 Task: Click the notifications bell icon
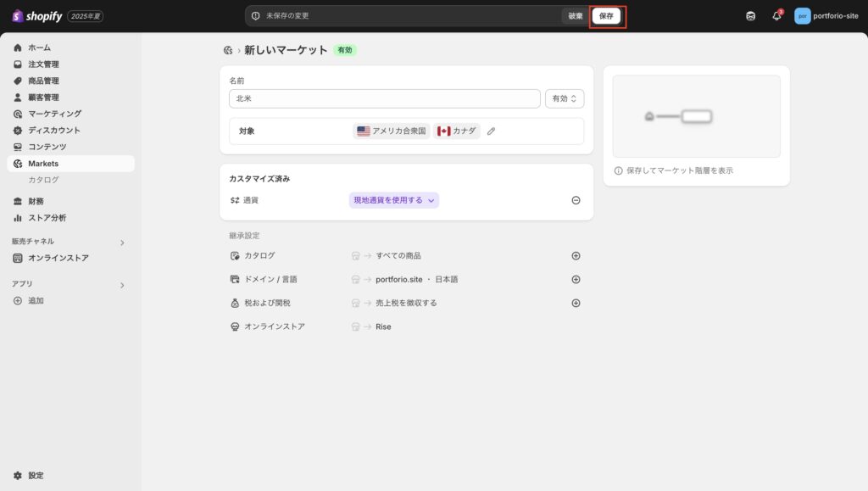[x=776, y=16]
